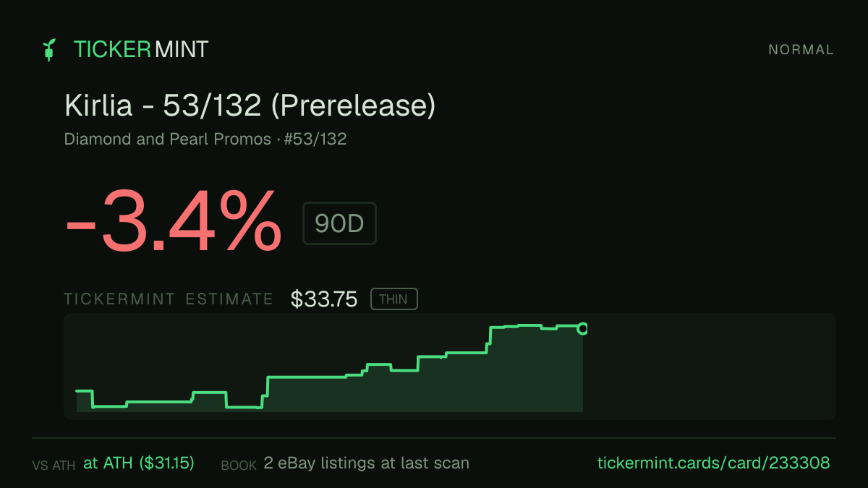868x488 pixels.
Task: Click the VS ATH label
Action: click(54, 466)
